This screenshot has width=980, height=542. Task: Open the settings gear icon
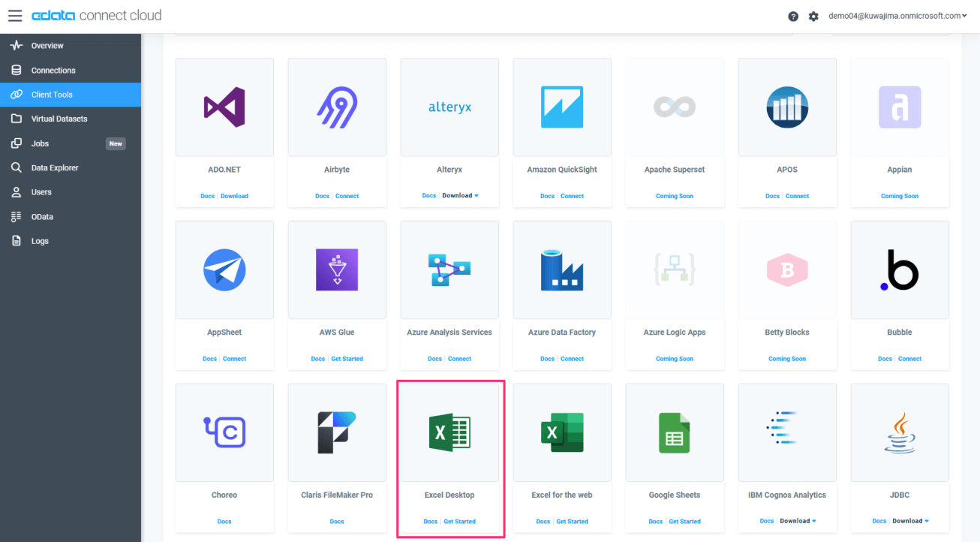point(813,17)
